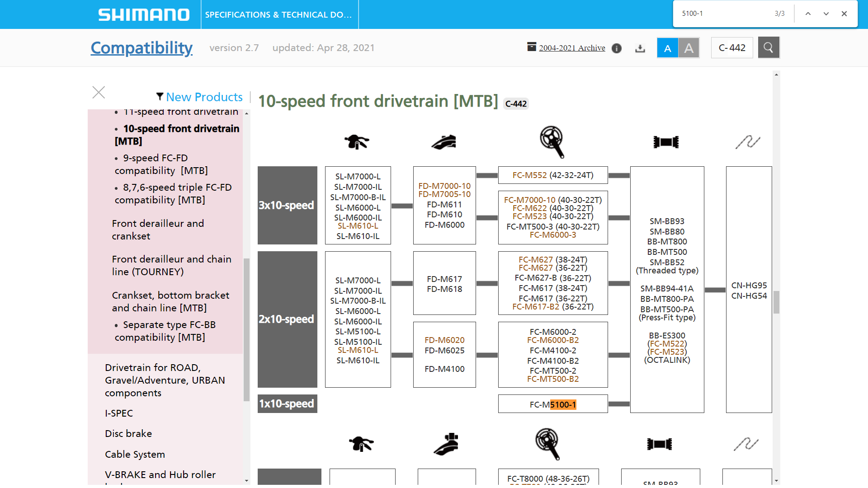The image size is (868, 488).
Task: Open V-BRAKE and Hub roller section
Action: (x=160, y=474)
